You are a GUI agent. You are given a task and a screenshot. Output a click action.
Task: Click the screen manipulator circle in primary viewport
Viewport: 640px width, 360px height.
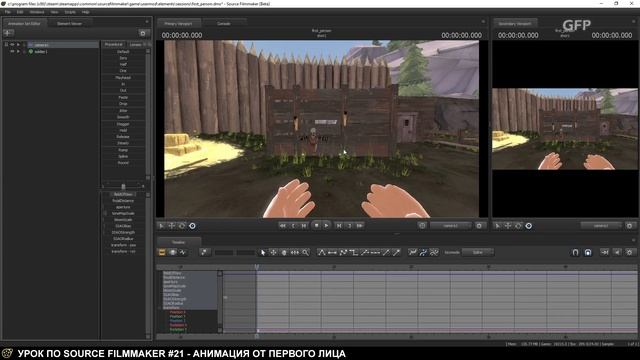coord(192,226)
